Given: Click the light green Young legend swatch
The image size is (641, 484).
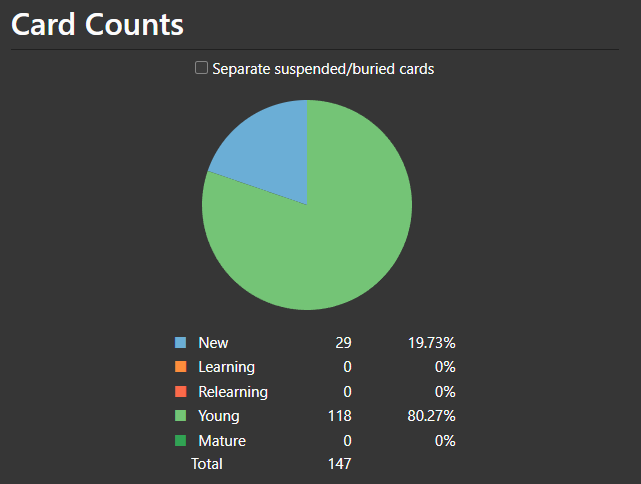Looking at the screenshot, I should pos(181,416).
